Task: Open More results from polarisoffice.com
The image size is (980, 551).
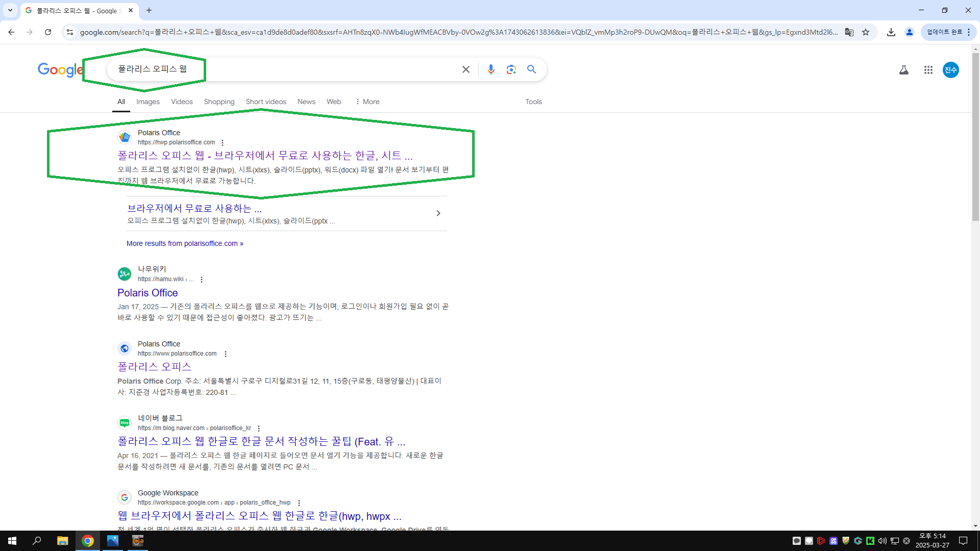Action: [185, 243]
